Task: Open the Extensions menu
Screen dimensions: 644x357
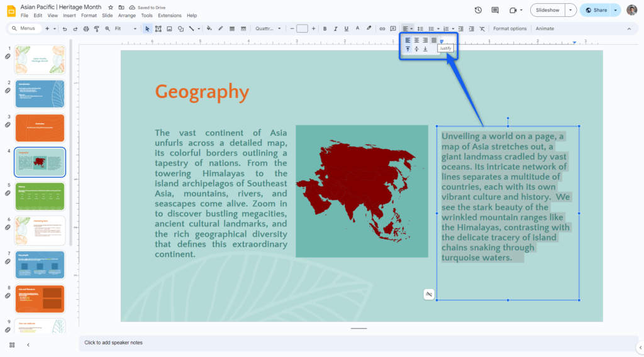Action: [169, 16]
